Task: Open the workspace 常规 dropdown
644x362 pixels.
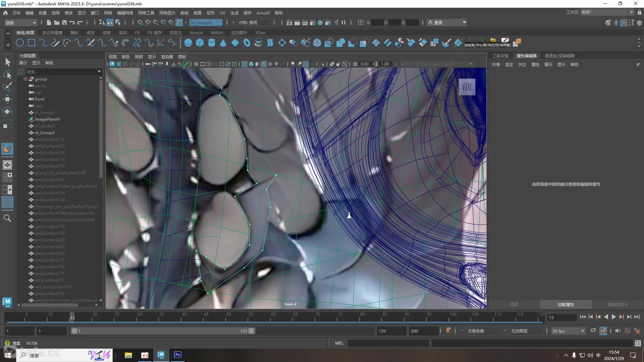Action: (x=607, y=12)
